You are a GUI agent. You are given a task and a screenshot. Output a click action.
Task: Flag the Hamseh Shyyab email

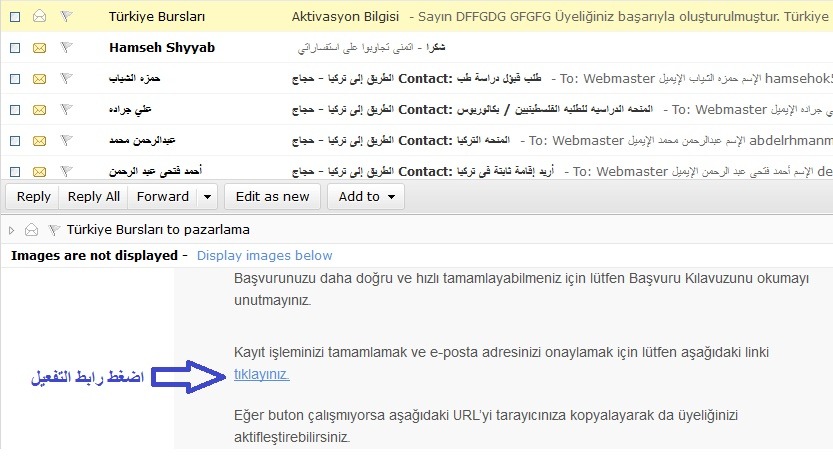pyautogui.click(x=66, y=47)
